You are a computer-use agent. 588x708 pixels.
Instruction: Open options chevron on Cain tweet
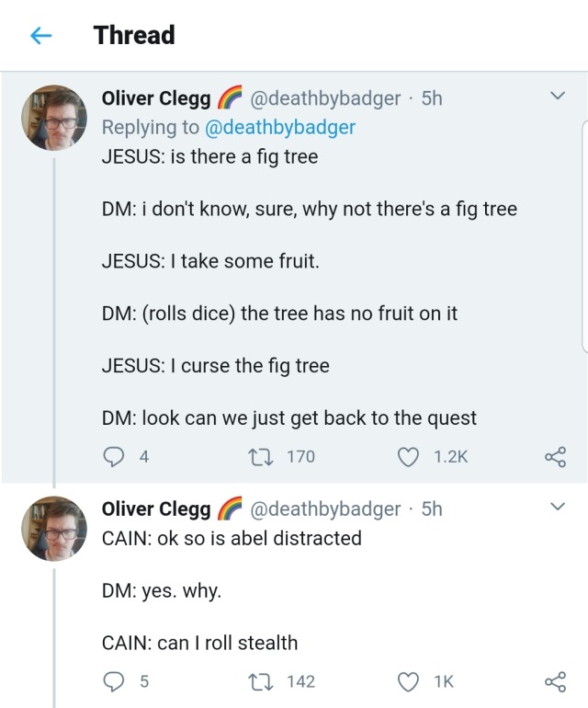(x=556, y=507)
